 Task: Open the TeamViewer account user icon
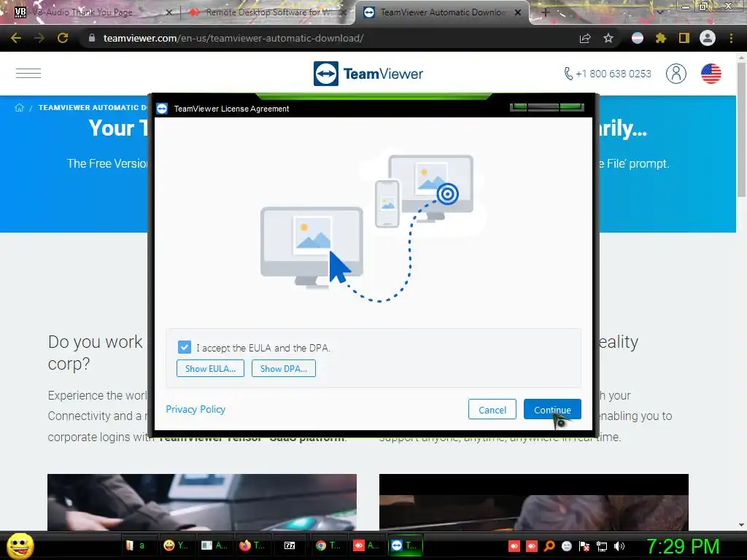(676, 74)
